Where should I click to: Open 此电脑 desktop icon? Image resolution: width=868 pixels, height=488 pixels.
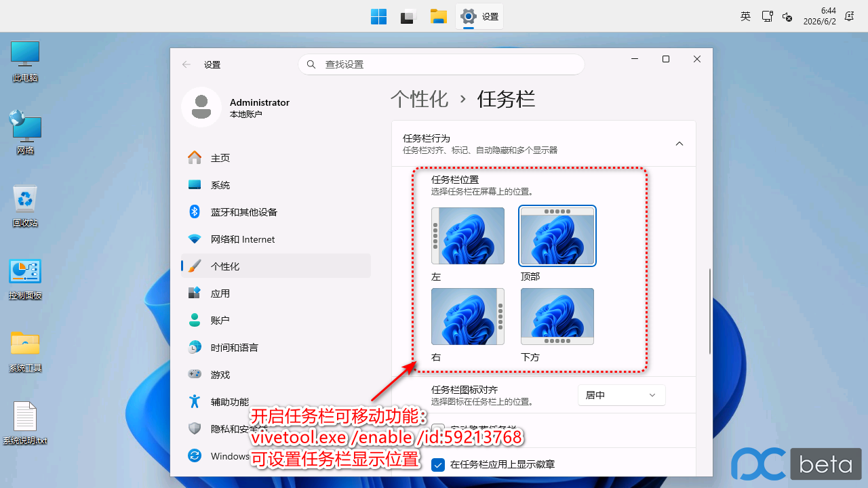tap(25, 61)
